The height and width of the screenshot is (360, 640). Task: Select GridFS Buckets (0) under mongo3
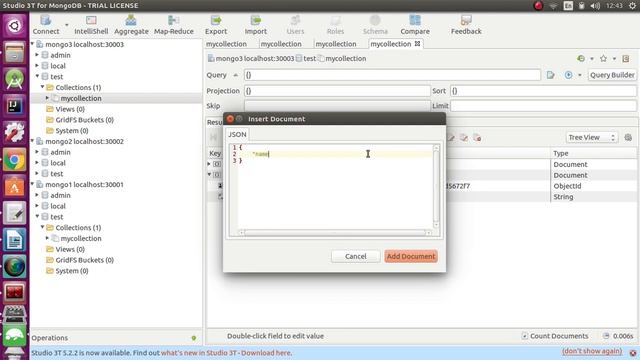(x=84, y=120)
